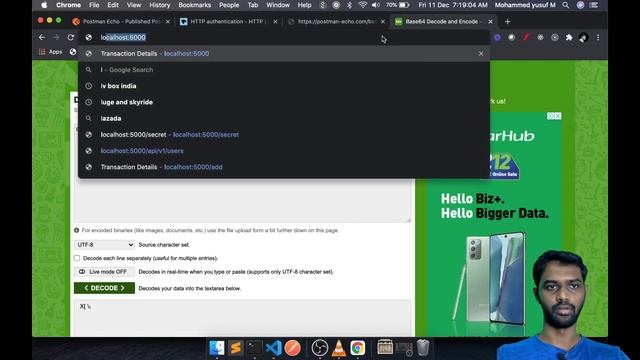Open the Window menu

pos(278,5)
